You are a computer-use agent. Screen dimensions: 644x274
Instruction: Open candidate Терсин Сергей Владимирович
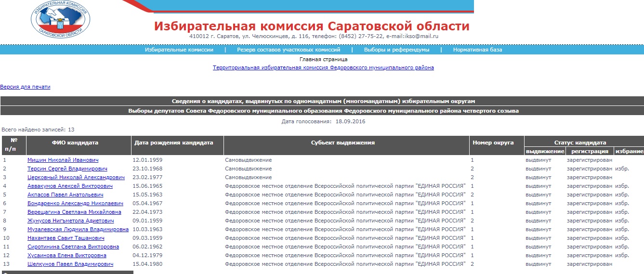point(67,169)
